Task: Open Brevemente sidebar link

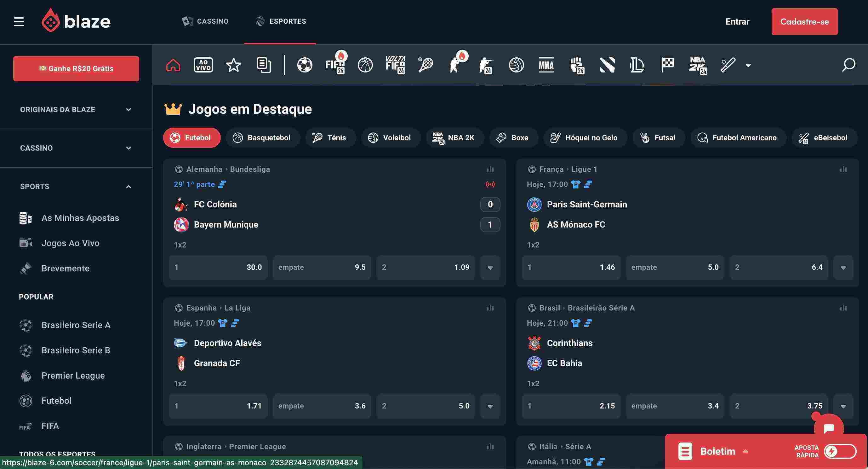Action: tap(54, 269)
